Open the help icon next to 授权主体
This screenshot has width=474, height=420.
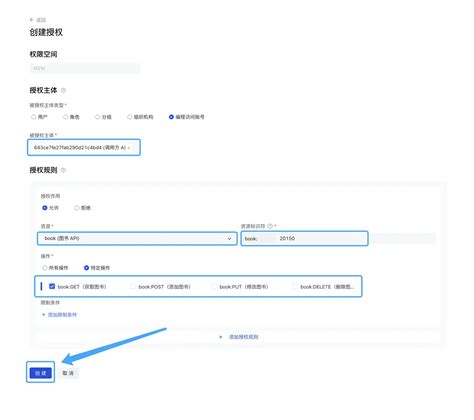point(63,90)
